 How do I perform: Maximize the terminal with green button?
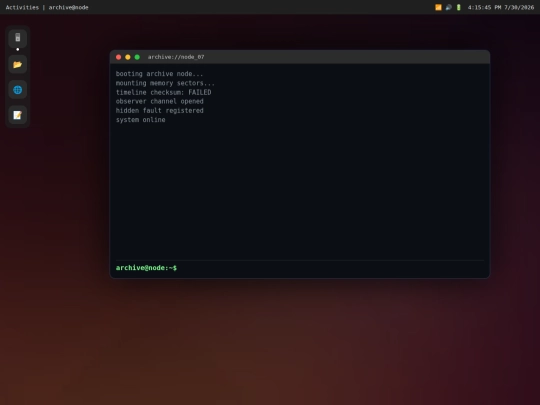pos(137,57)
